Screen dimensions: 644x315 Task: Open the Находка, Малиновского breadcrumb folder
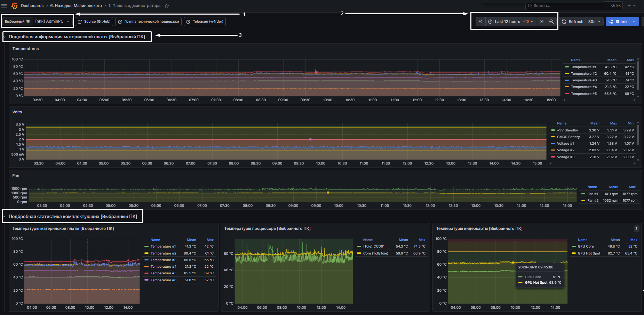point(76,6)
